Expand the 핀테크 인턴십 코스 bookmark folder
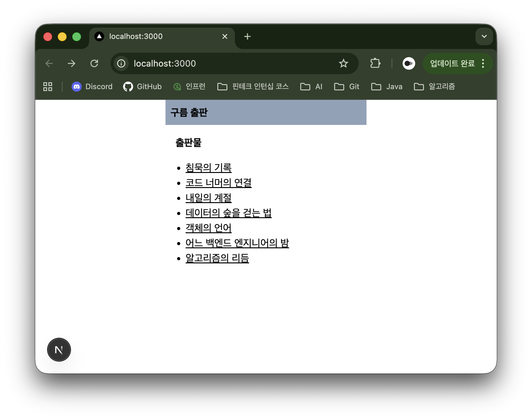Image resolution: width=532 pixels, height=420 pixels. 253,87
